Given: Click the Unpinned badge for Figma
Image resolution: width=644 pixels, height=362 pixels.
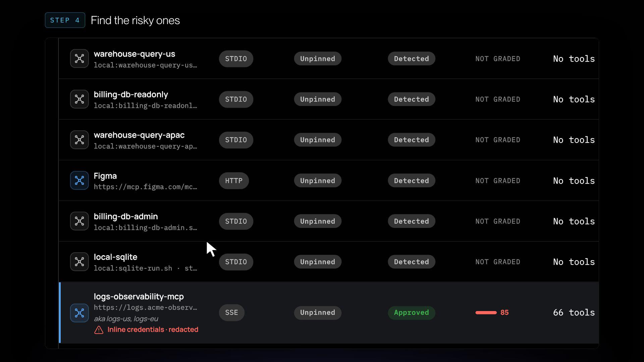Looking at the screenshot, I should [318, 181].
